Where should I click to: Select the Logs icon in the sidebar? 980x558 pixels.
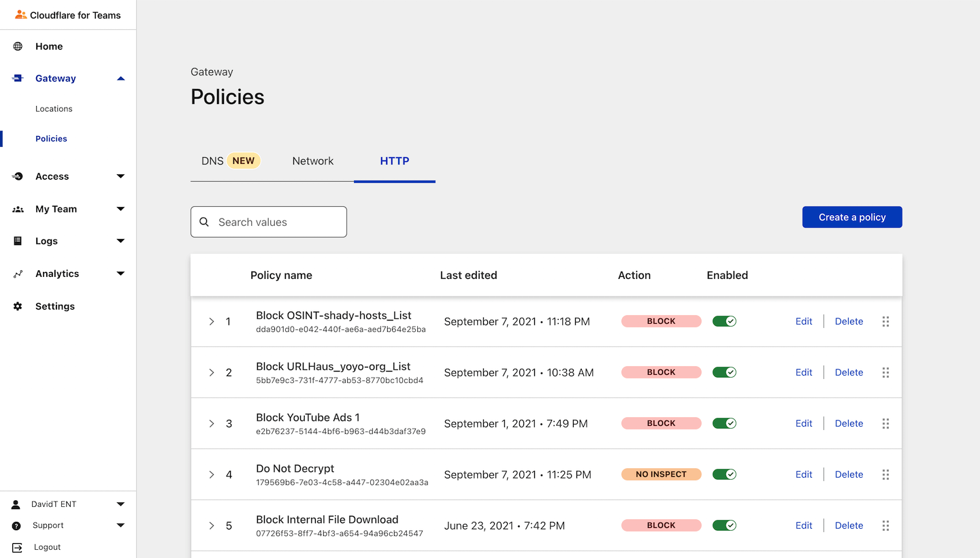coord(16,240)
